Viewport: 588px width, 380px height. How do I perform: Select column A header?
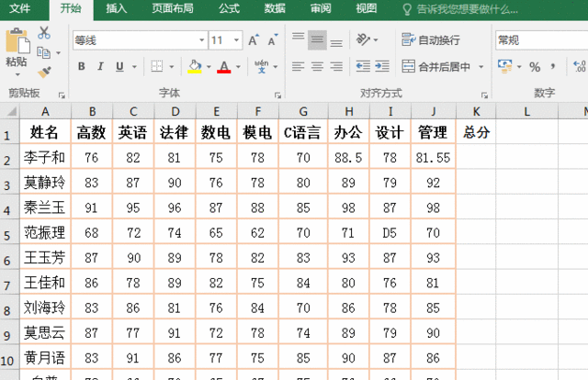[45, 111]
